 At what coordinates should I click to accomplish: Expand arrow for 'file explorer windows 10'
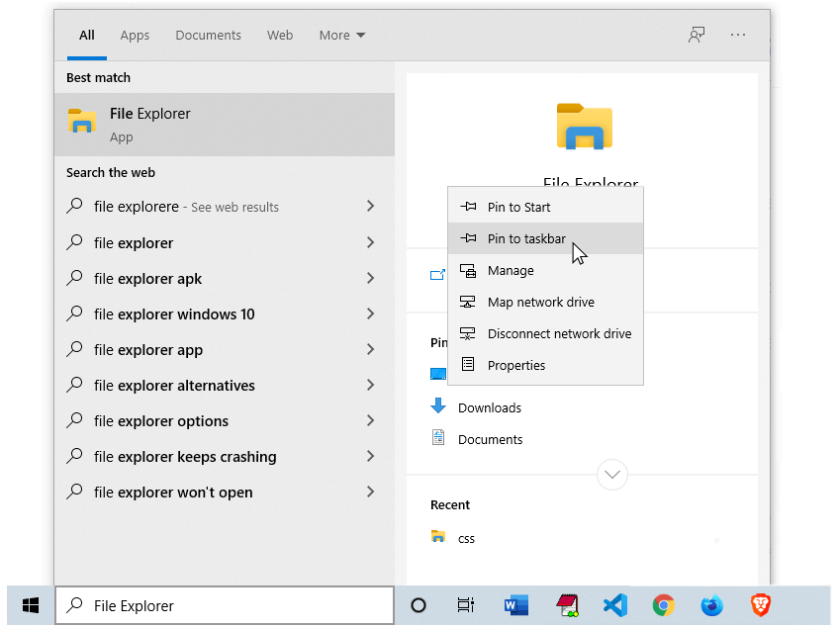pos(370,314)
